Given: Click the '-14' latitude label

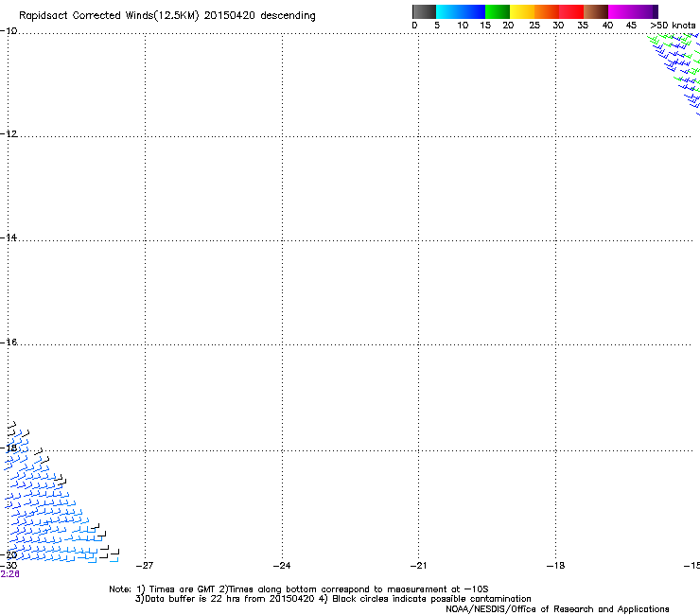Looking at the screenshot, I should click(x=9, y=237).
